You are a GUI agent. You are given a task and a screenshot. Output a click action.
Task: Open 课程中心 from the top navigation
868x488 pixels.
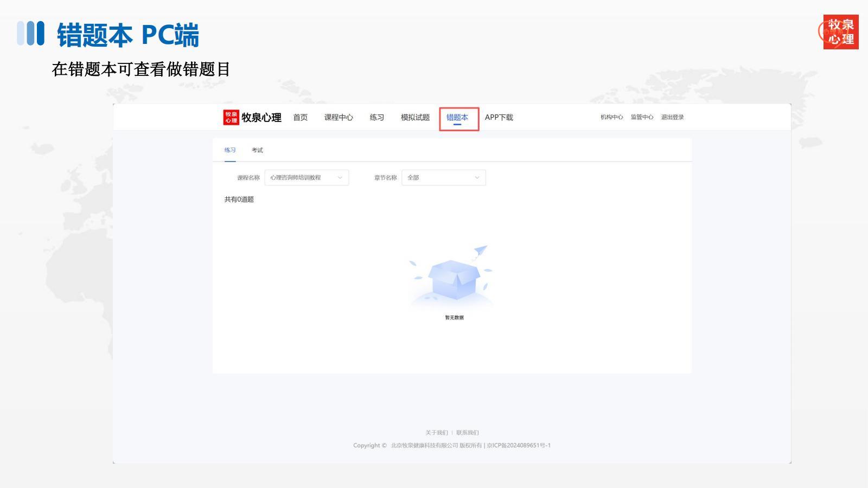coord(339,118)
